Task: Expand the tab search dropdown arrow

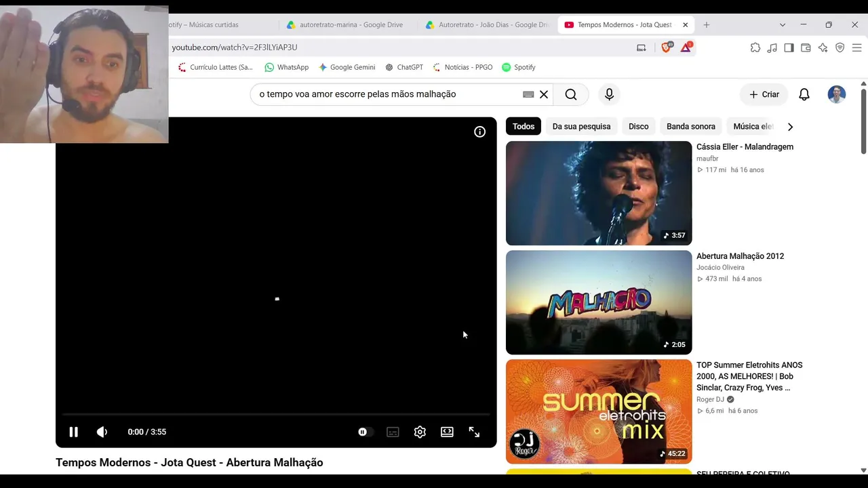Action: [x=783, y=25]
